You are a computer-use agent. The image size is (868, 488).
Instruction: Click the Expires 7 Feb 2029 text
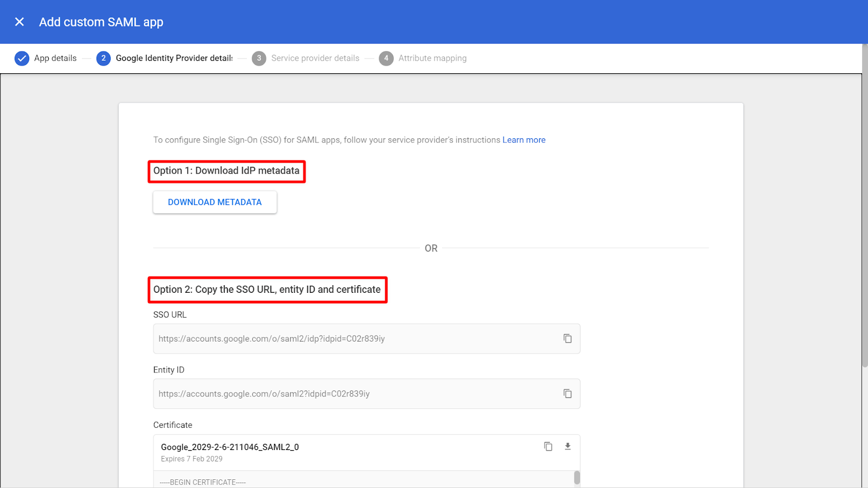tap(192, 459)
